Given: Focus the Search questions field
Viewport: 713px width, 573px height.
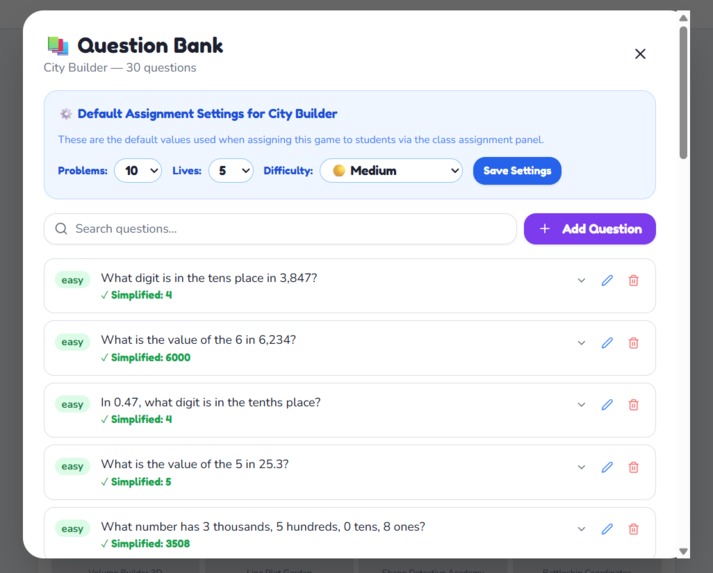Looking at the screenshot, I should tap(280, 229).
